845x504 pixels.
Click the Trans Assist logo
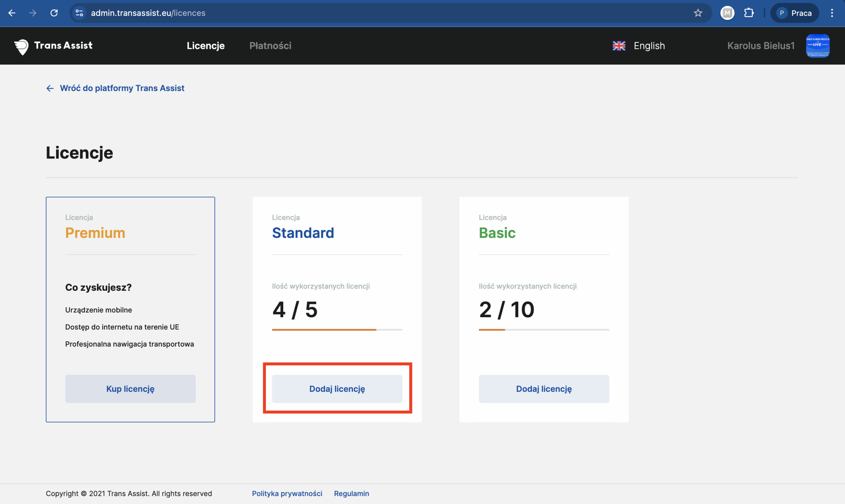(53, 46)
